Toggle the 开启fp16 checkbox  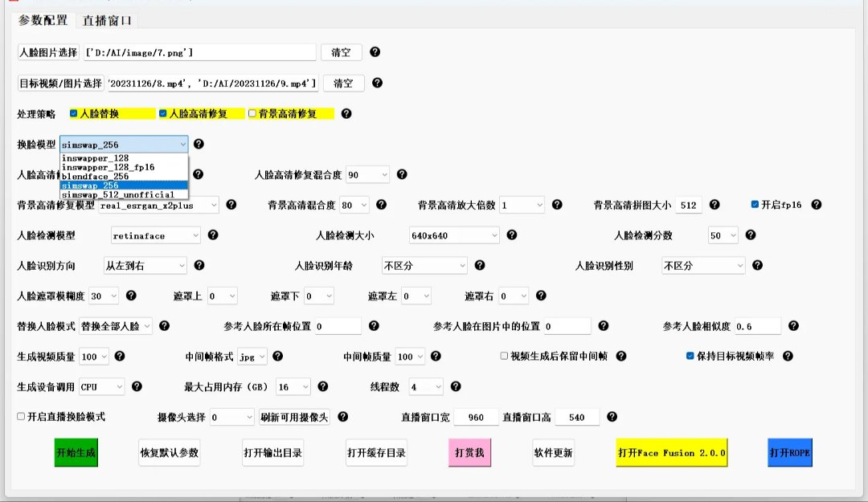point(755,205)
